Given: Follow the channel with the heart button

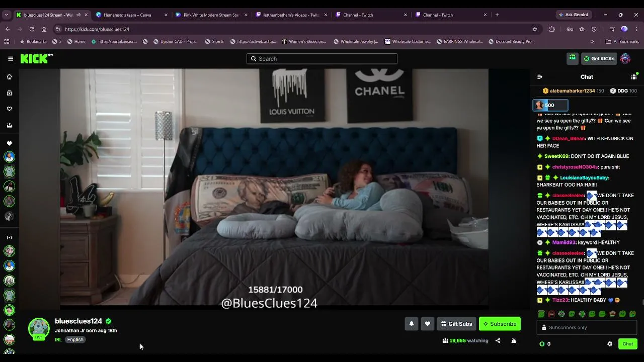Looking at the screenshot, I should click(x=428, y=324).
